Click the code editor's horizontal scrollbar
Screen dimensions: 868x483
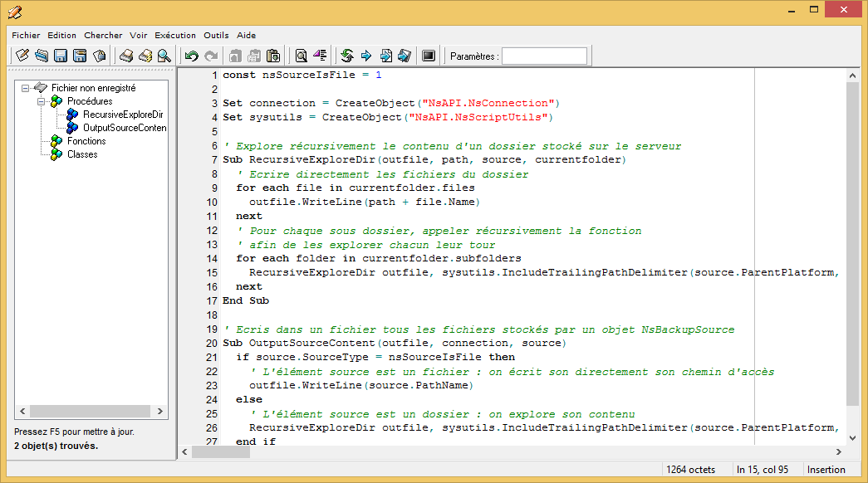tap(498, 452)
